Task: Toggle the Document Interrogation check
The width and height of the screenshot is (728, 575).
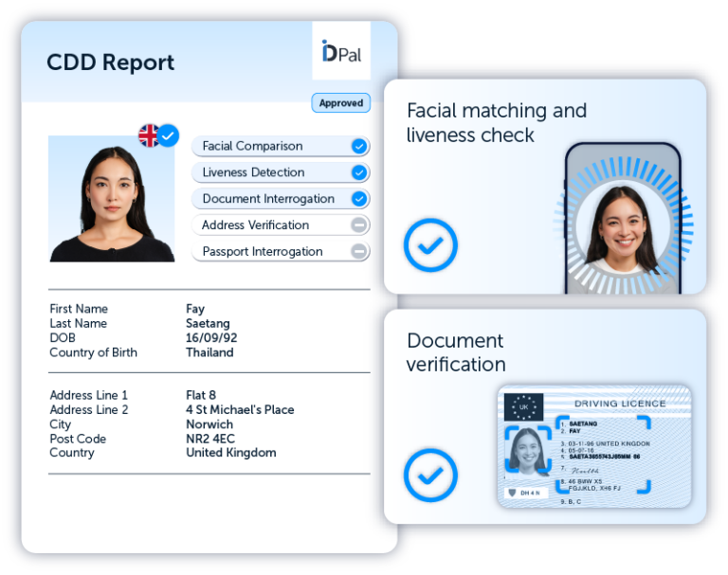Action: click(359, 199)
